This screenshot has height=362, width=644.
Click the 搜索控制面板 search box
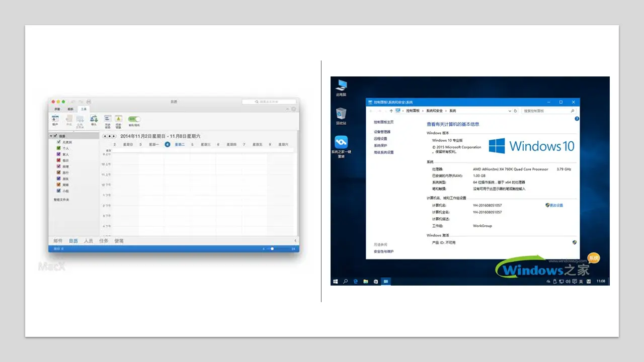[x=548, y=111]
